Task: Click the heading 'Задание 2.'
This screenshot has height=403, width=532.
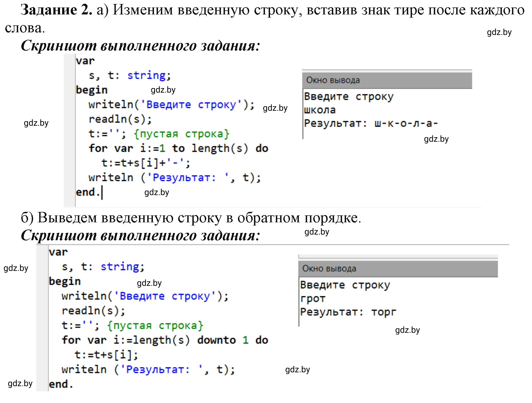Action: pos(57,10)
